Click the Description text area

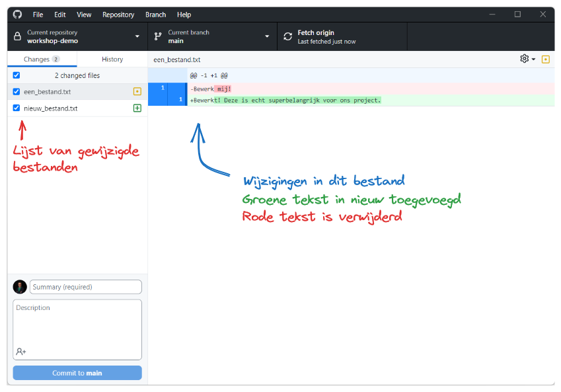click(77, 324)
